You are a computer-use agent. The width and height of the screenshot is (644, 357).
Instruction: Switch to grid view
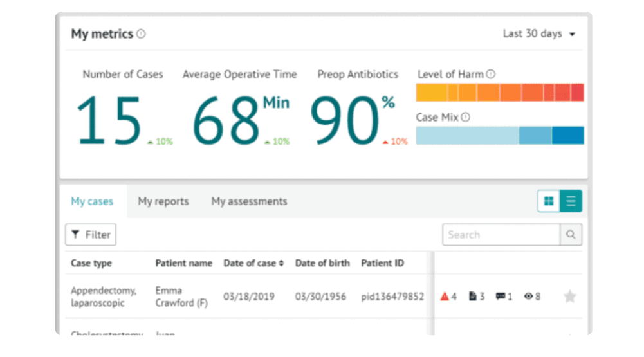[549, 201]
